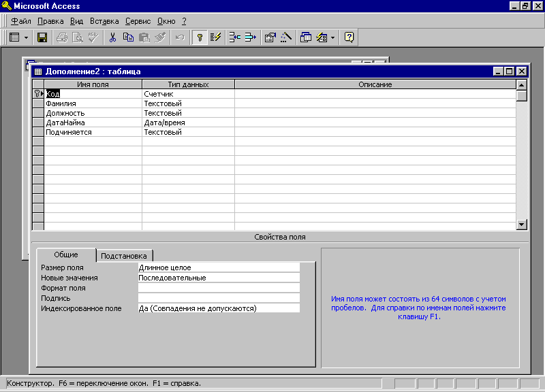Click the spelling check icon
545x392 pixels.
point(93,37)
